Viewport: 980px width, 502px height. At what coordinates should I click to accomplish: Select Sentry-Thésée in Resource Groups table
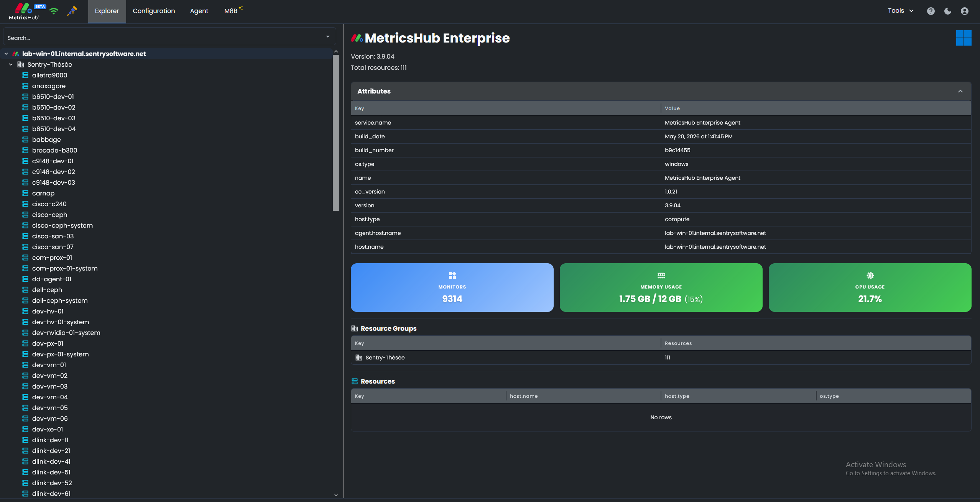[385, 358]
